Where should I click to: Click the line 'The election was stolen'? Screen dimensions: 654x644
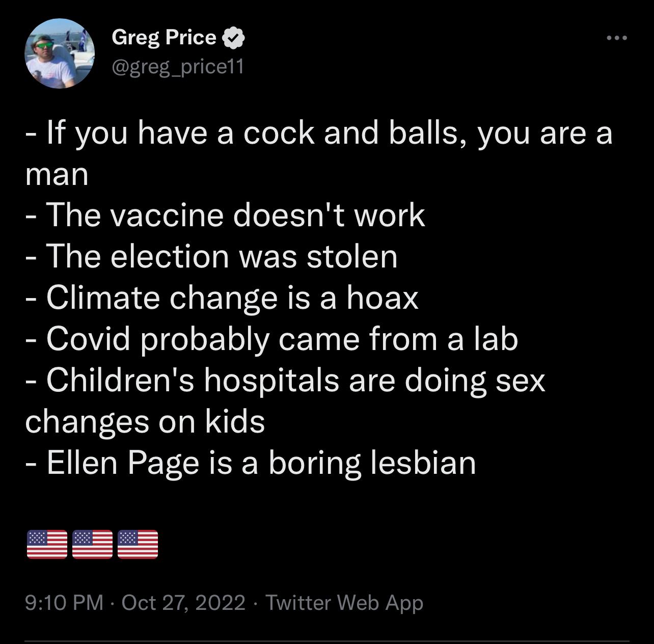coord(211,256)
